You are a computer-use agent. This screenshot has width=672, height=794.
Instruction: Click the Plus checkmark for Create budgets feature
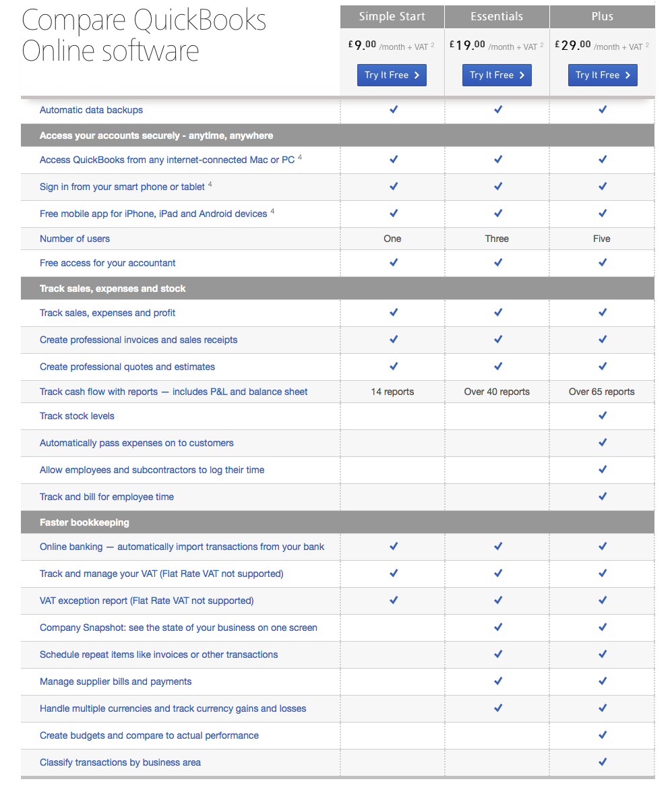602,735
